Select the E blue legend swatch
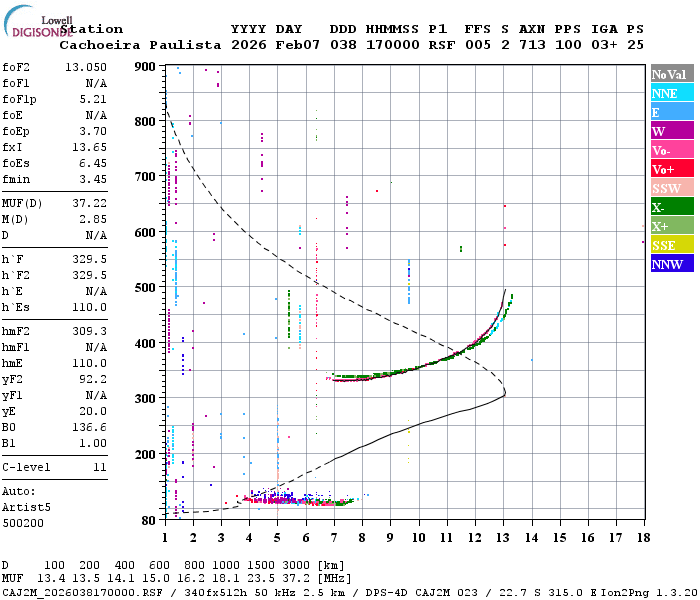The width and height of the screenshot is (700, 600). (672, 112)
